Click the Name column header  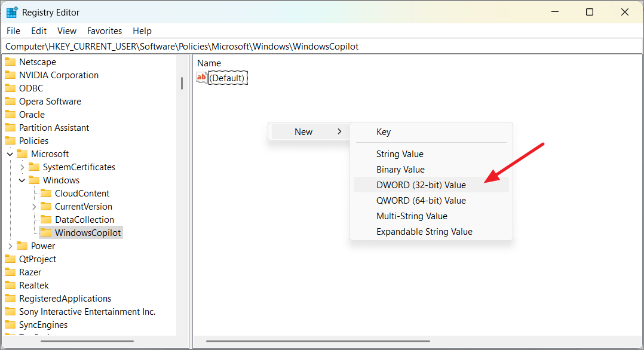click(210, 63)
